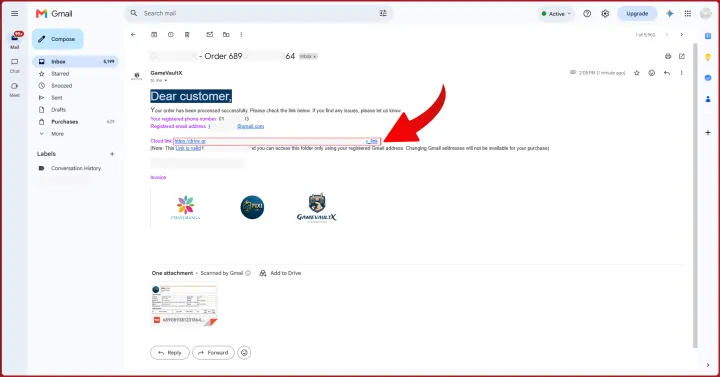Open Calendar in side panel

[x=708, y=36]
